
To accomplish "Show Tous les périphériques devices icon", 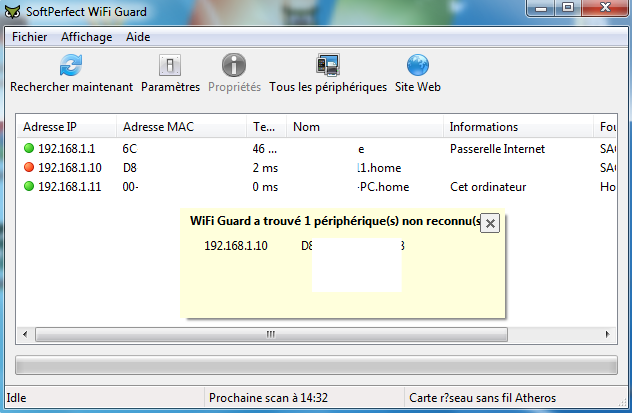I will [328, 65].
